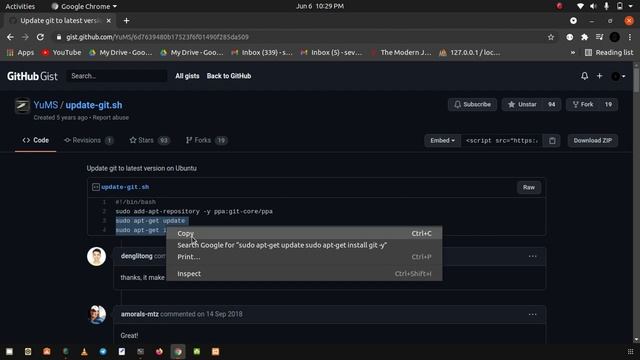Close the Update git tab

click(109, 20)
